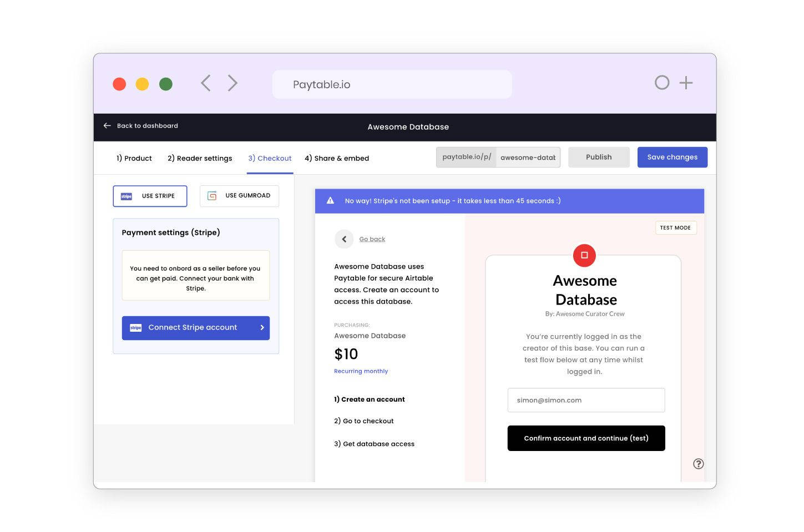Click the Awesome Database title in header bar
Screen dimensions: 804x532
408,127
